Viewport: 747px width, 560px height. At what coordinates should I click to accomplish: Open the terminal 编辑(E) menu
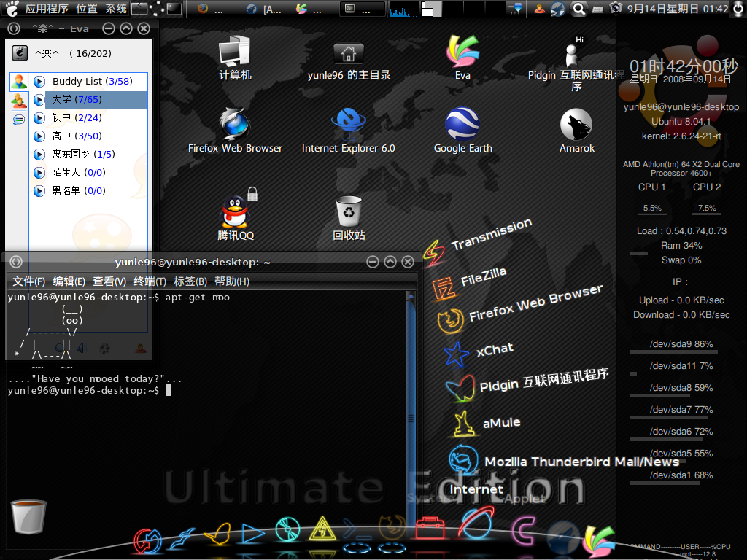click(69, 281)
